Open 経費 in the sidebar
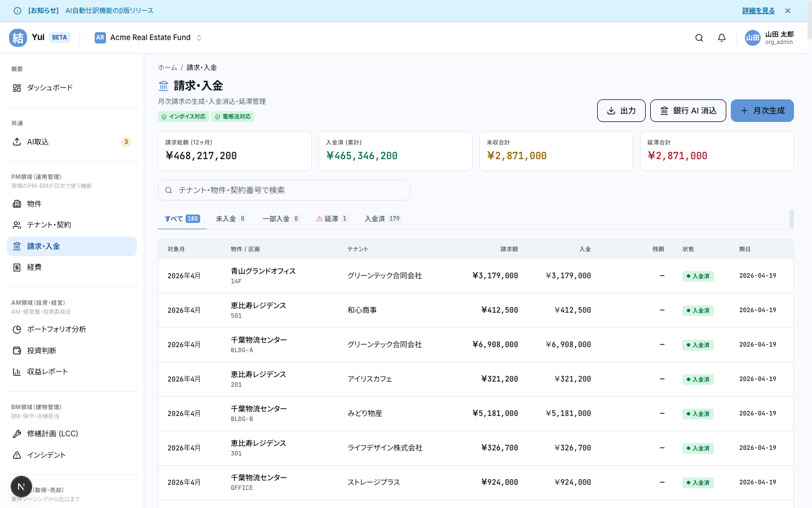This screenshot has width=812, height=508. pos(72,268)
